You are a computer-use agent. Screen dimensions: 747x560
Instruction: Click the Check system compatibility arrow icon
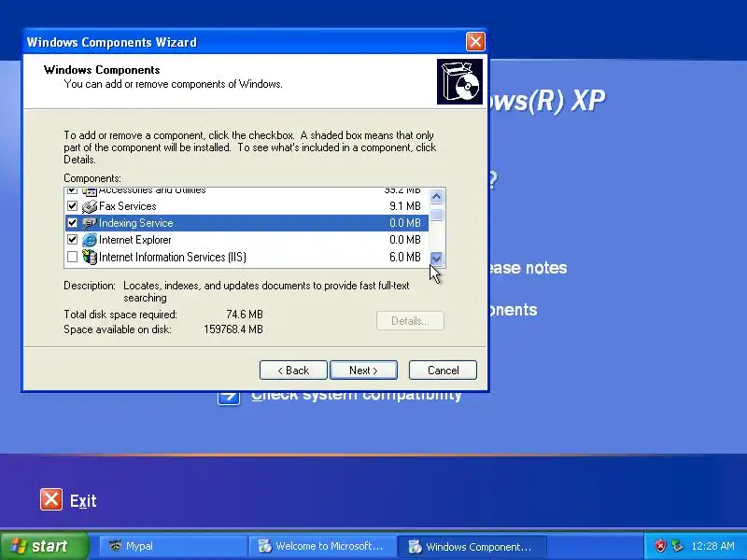[x=229, y=396]
